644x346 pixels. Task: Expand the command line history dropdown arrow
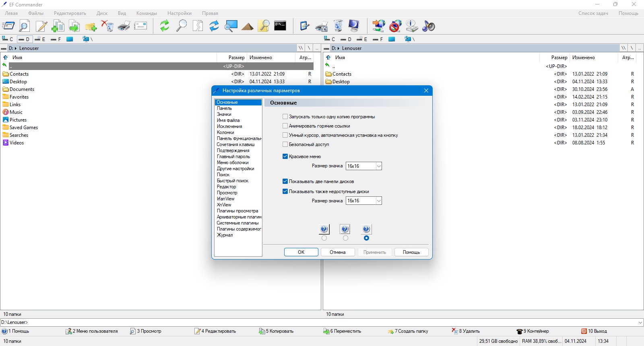[640, 322]
